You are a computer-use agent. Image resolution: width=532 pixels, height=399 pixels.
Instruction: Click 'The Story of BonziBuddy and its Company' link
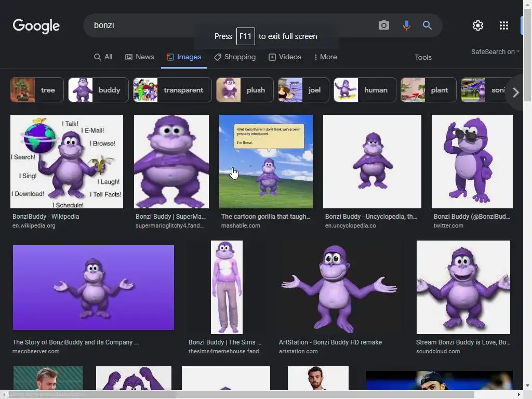click(76, 342)
